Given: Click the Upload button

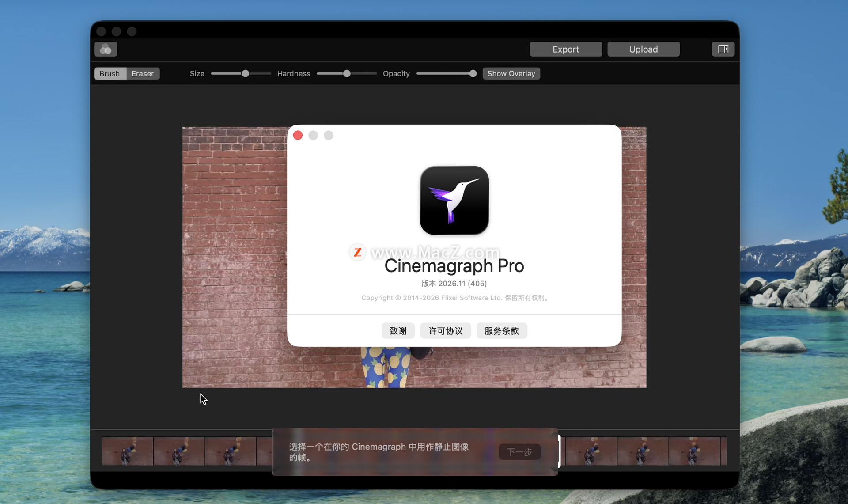Looking at the screenshot, I should pyautogui.click(x=643, y=49).
